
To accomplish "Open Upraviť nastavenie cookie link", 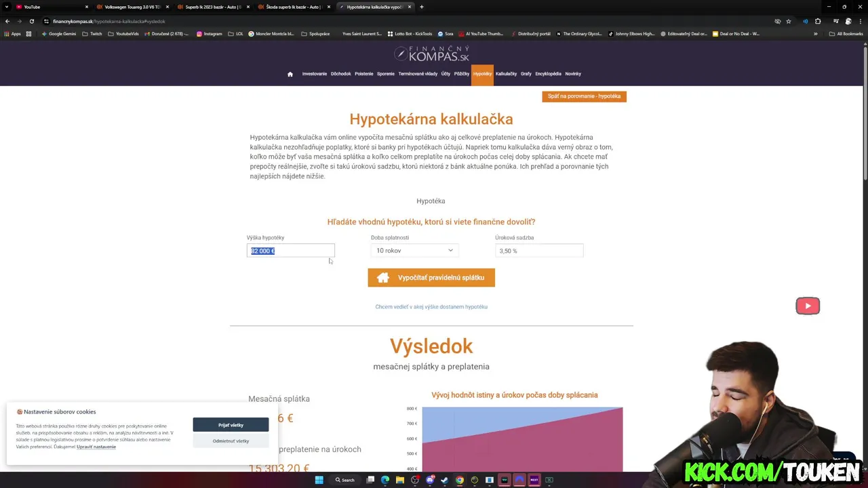I will (x=96, y=447).
